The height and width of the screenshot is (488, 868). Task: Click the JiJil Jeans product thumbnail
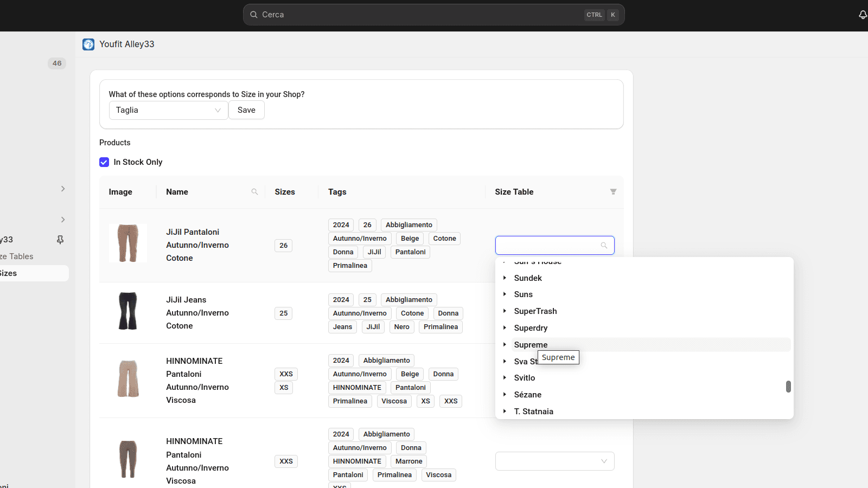(128, 311)
